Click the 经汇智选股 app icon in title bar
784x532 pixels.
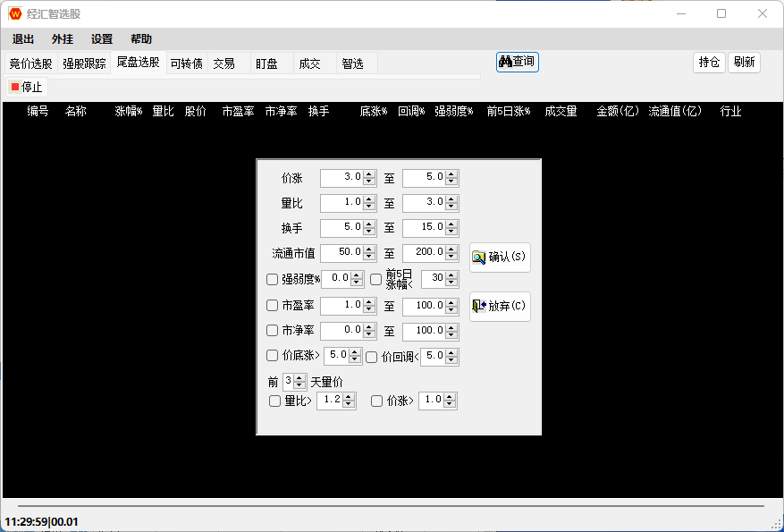(15, 13)
